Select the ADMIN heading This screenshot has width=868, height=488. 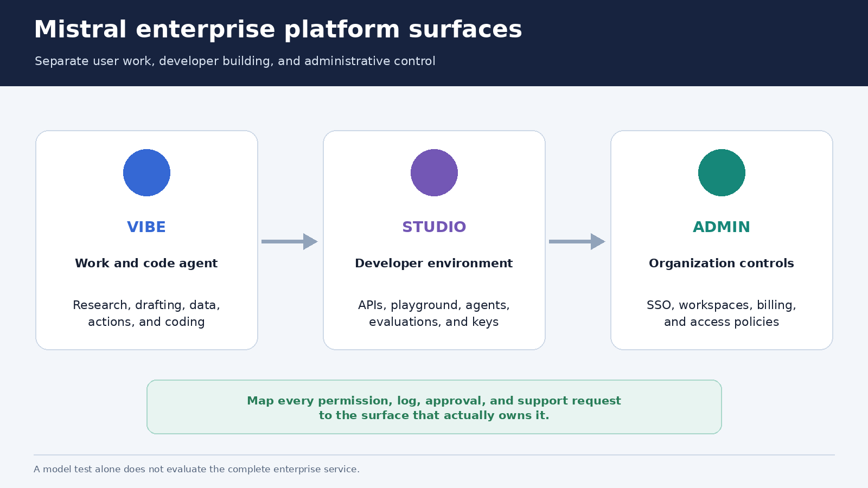point(722,227)
